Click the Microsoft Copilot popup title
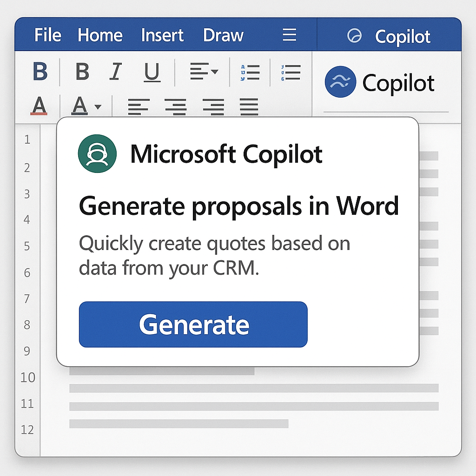This screenshot has height=476, width=476. tap(226, 154)
